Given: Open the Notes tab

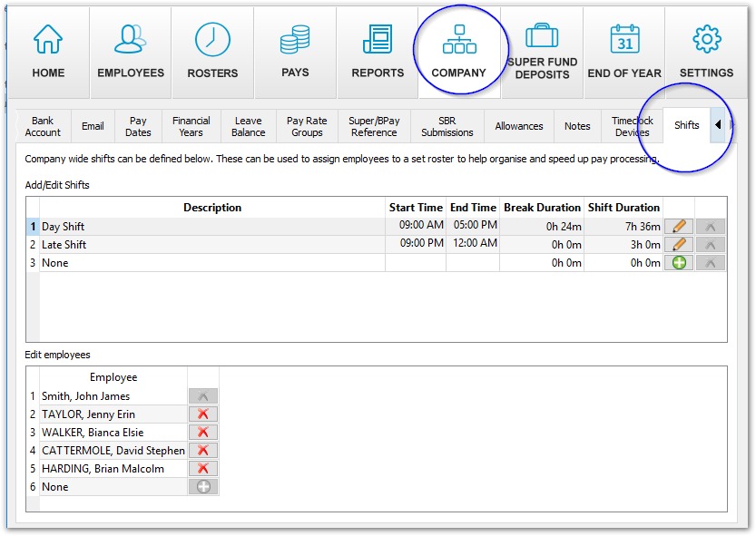Looking at the screenshot, I should pyautogui.click(x=577, y=126).
